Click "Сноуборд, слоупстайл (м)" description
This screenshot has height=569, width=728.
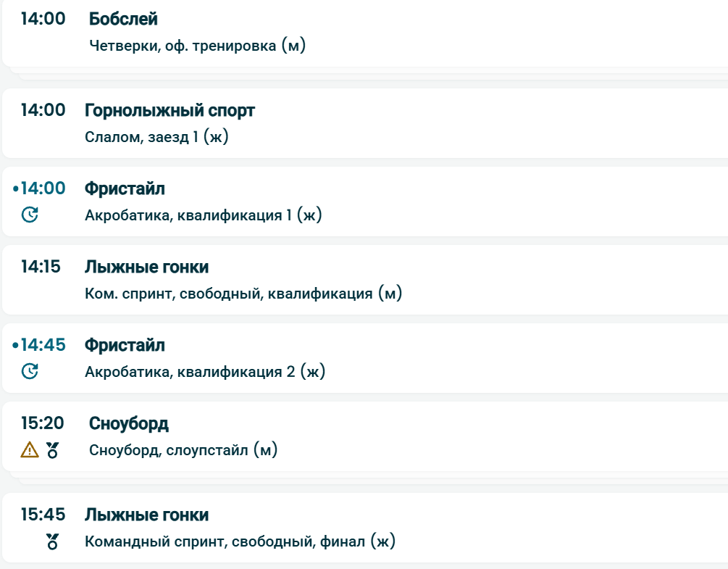click(184, 450)
